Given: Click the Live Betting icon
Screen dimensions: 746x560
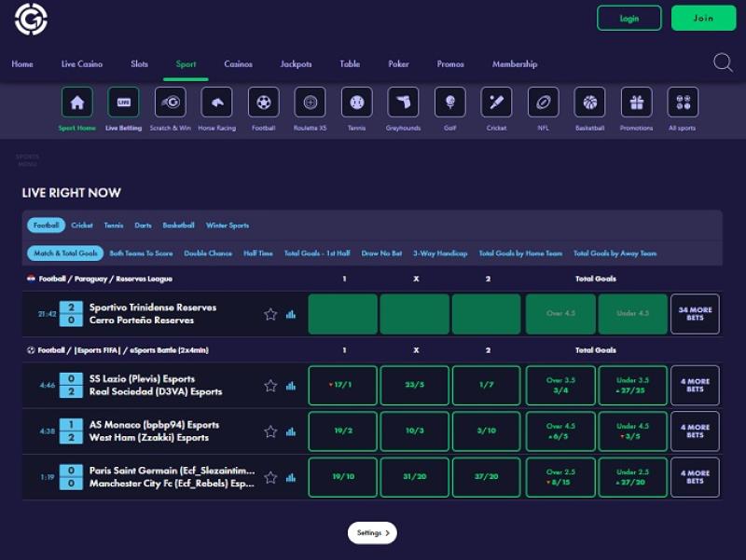Looking at the screenshot, I should point(123,102).
